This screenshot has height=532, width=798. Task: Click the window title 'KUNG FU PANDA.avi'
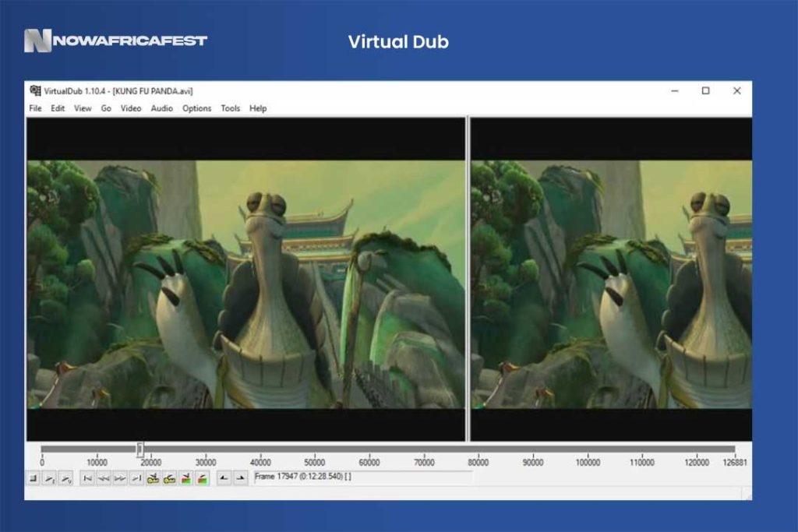click(x=153, y=91)
